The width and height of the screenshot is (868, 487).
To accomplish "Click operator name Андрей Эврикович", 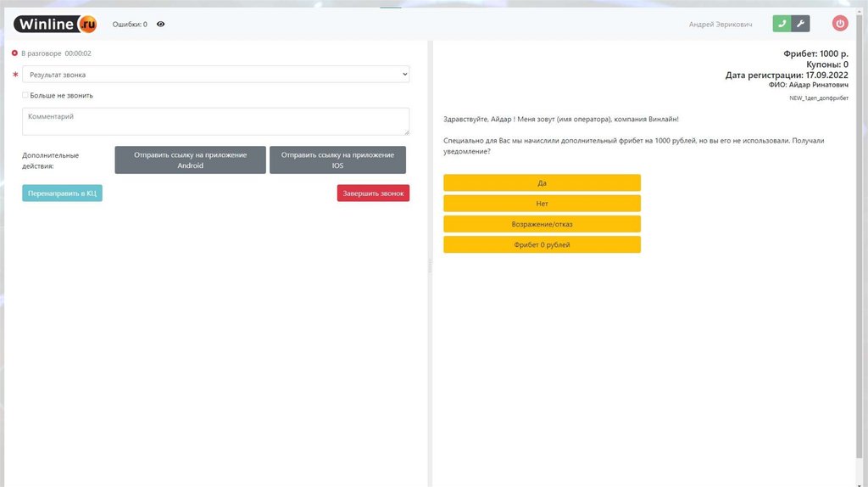I will coord(720,25).
